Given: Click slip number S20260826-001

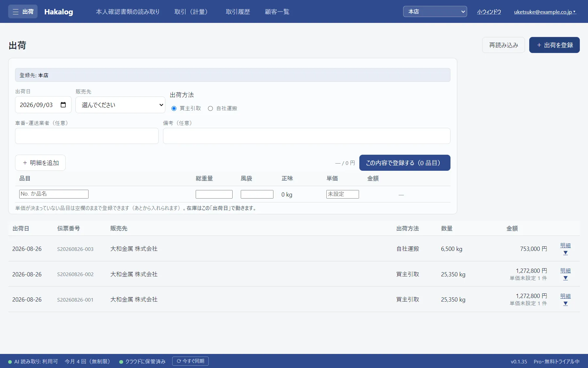Looking at the screenshot, I should pyautogui.click(x=75, y=300).
